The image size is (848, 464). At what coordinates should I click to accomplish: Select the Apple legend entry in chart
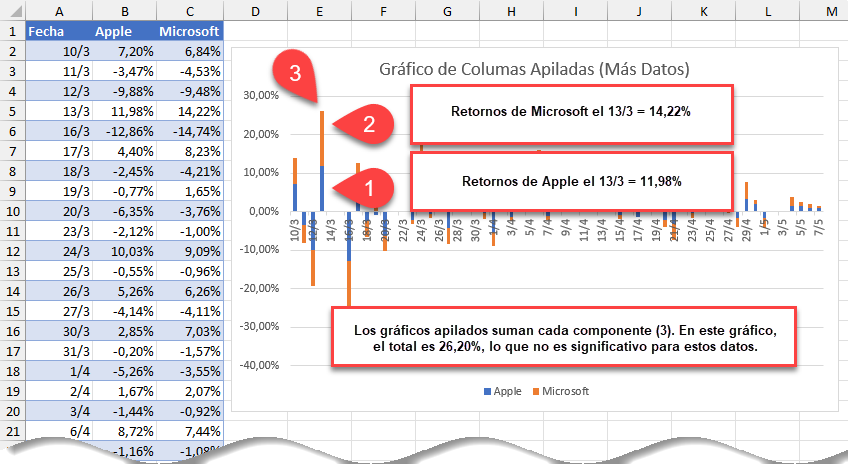(x=502, y=391)
